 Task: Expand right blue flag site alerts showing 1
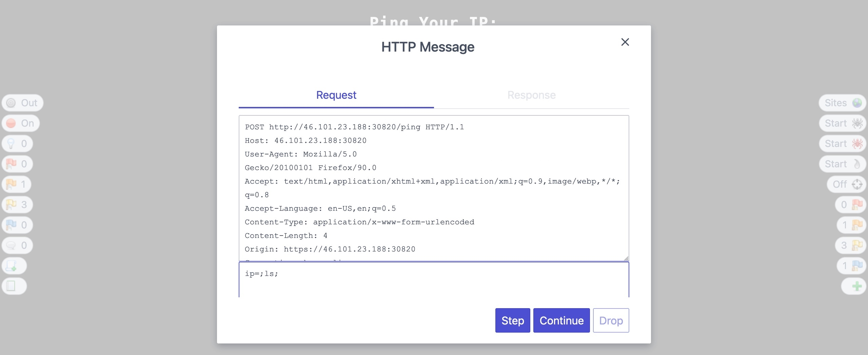point(851,266)
